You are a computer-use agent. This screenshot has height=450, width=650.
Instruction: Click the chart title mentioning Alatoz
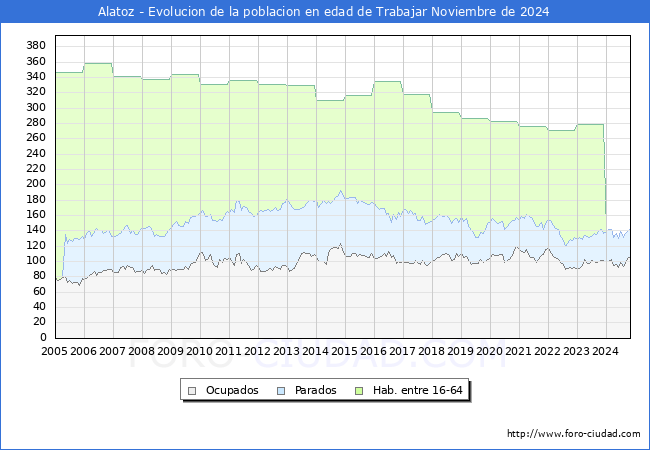[323, 12]
